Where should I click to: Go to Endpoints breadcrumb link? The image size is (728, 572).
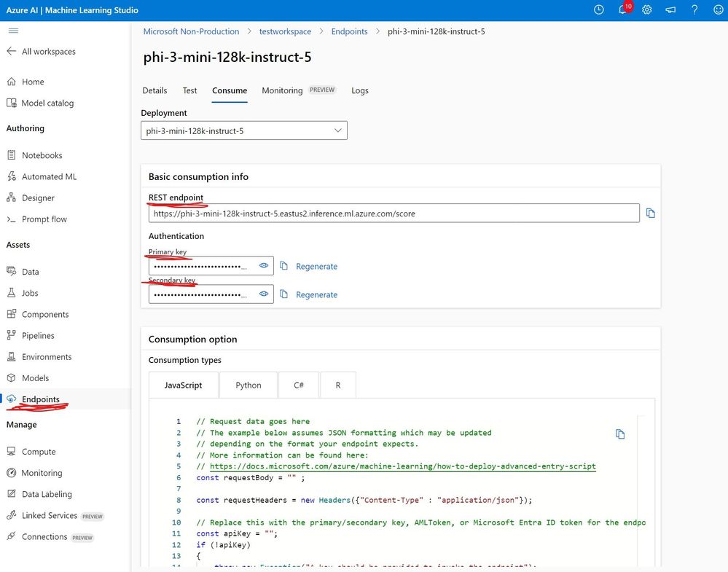coord(349,31)
